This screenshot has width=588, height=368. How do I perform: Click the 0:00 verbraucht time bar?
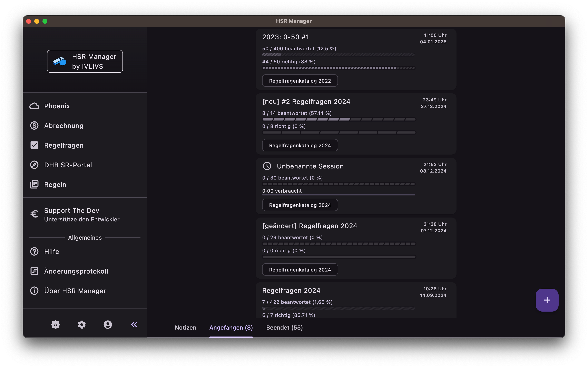pyautogui.click(x=339, y=195)
